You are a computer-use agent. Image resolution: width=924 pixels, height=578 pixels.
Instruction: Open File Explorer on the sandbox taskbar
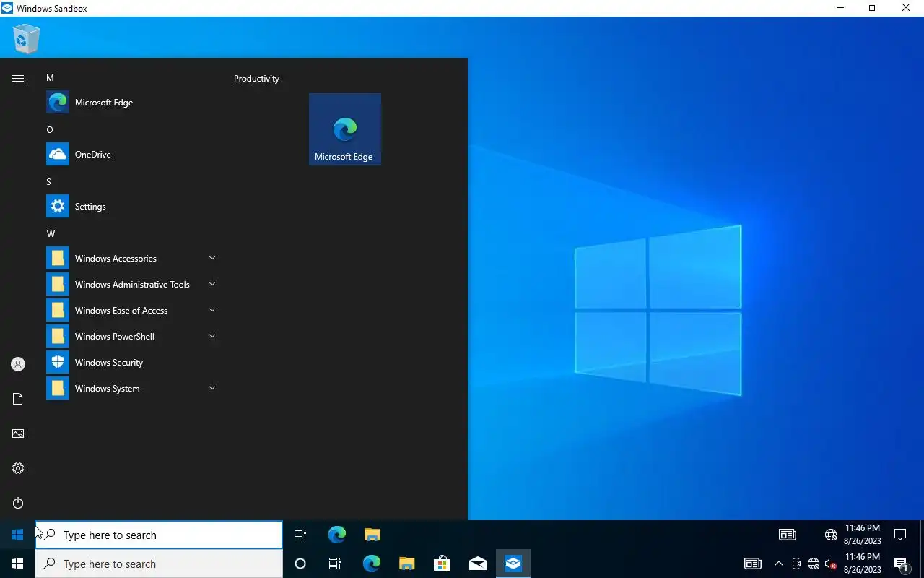(372, 535)
